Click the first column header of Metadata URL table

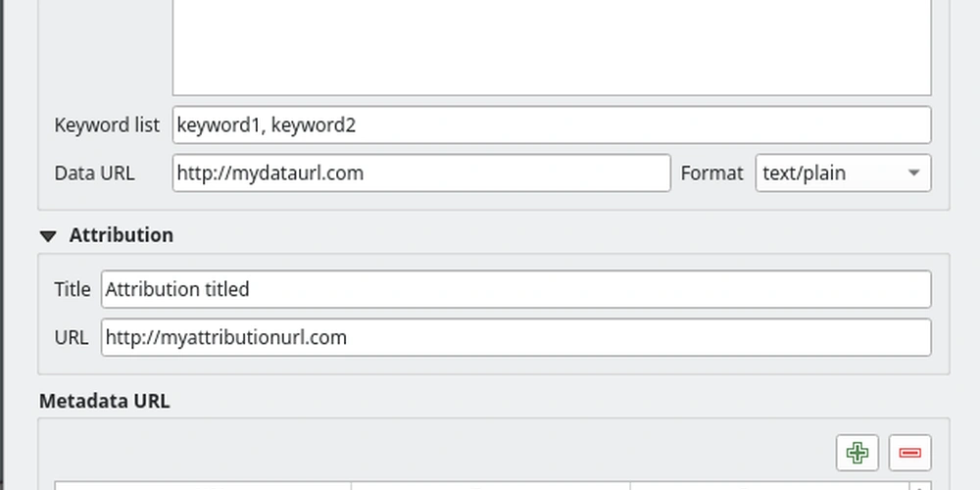click(x=203, y=486)
